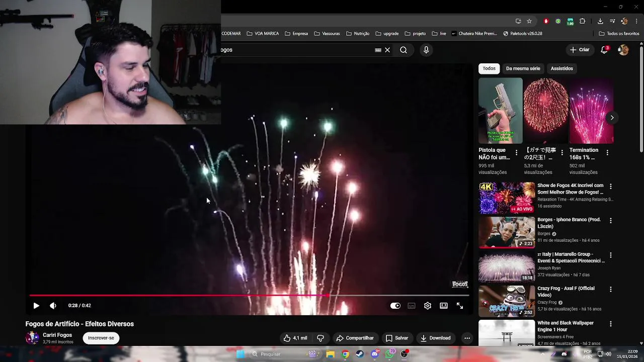Open more actions menu below video
Screen dimensions: 644x362
[x=467, y=338]
